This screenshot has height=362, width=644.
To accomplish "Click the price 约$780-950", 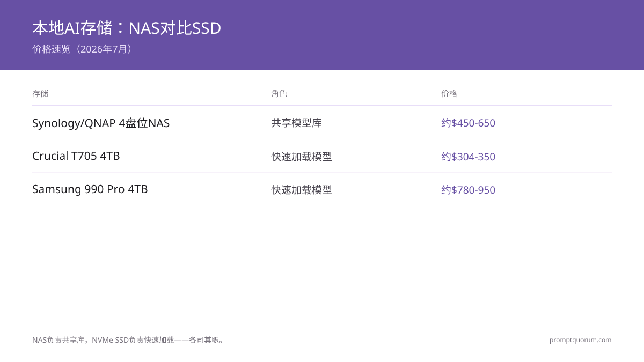I will pyautogui.click(x=469, y=190).
